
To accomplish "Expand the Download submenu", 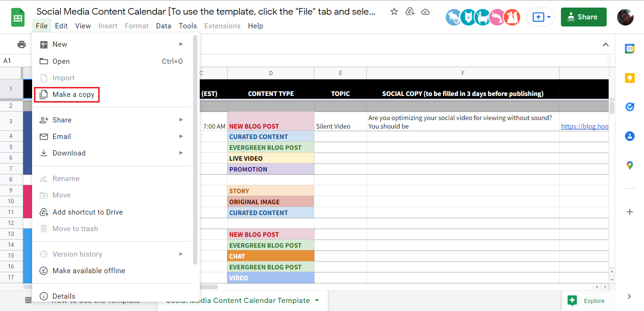I will 69,153.
